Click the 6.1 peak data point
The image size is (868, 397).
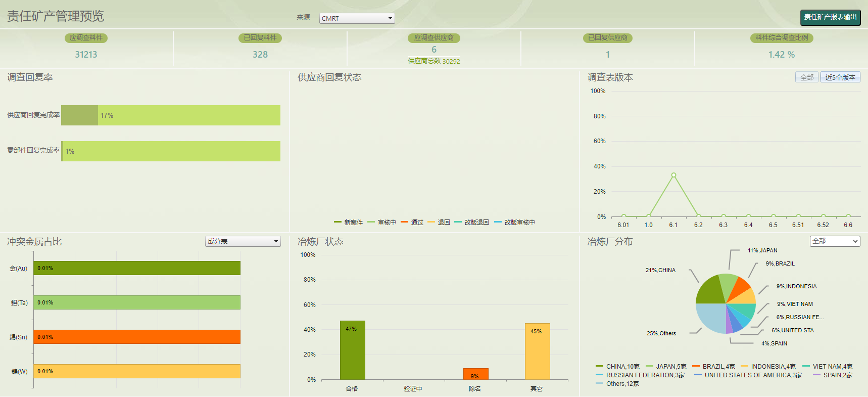click(673, 175)
